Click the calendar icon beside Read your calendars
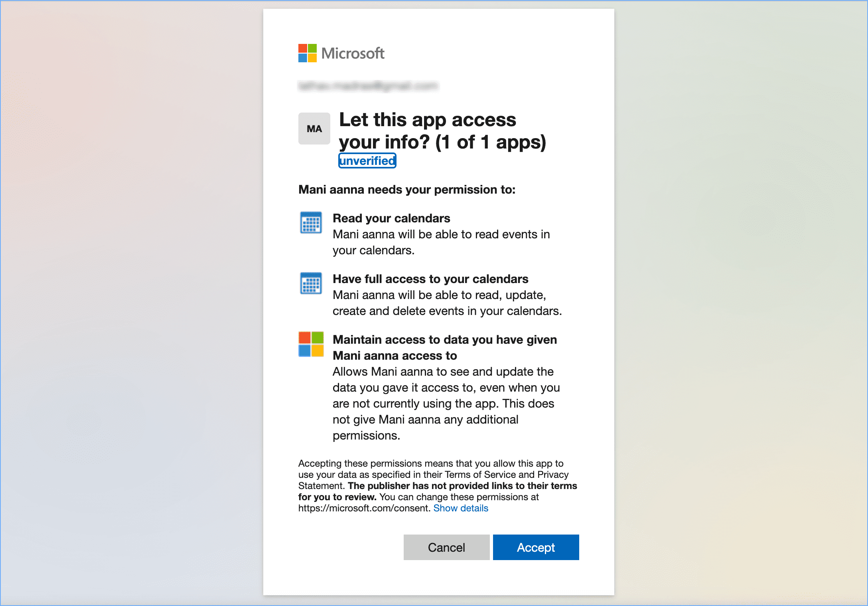Screen dimensions: 868x606 311,223
